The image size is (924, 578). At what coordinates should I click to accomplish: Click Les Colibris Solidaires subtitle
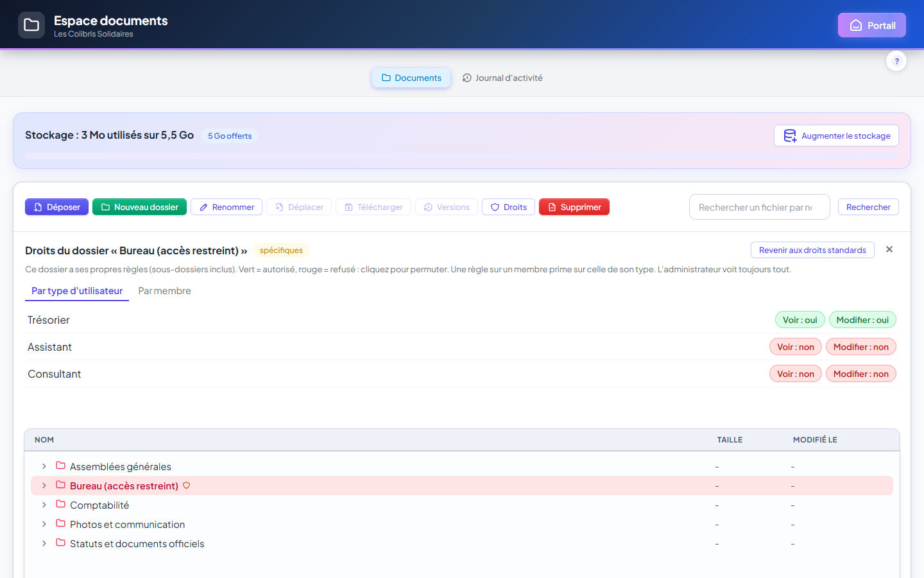click(x=94, y=34)
